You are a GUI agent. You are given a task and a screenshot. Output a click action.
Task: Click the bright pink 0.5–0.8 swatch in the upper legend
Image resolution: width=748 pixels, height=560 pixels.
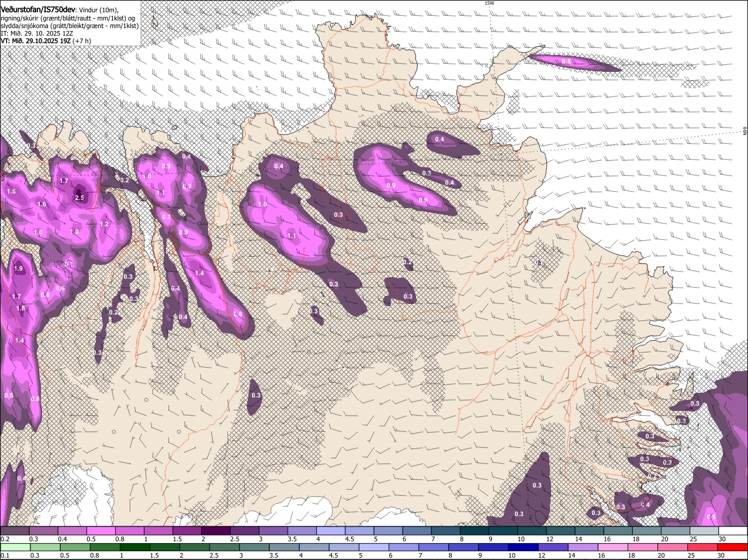click(x=101, y=531)
